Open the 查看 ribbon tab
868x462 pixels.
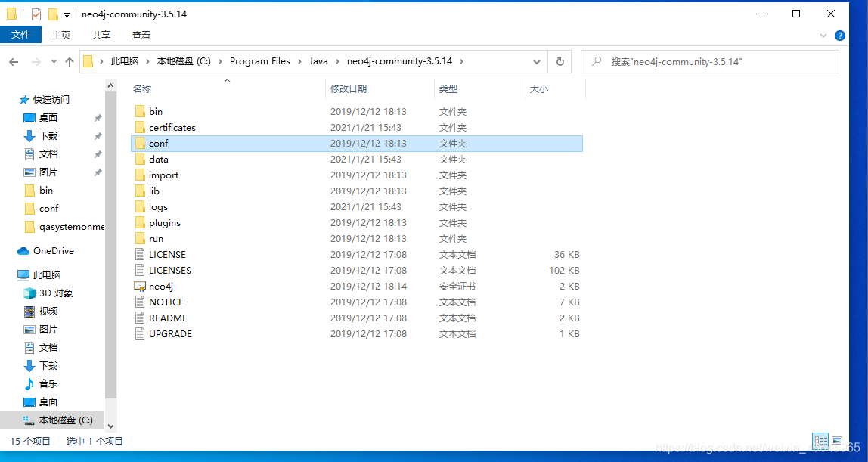pos(141,35)
